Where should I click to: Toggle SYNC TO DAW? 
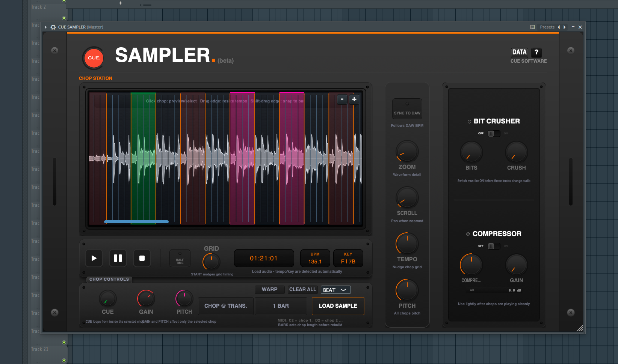click(x=407, y=109)
